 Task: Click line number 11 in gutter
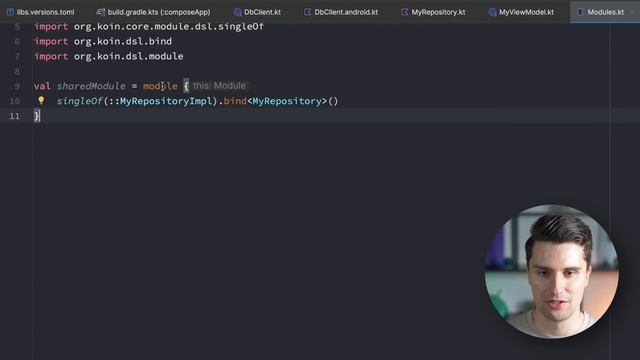[15, 116]
